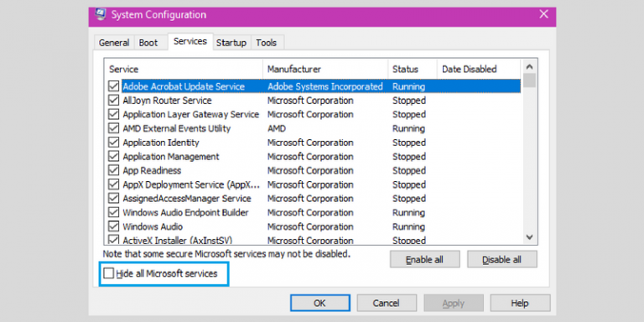Screen dimensions: 644x322
Task: Uncheck the Windows Audio service checkbox
Action: tap(113, 226)
